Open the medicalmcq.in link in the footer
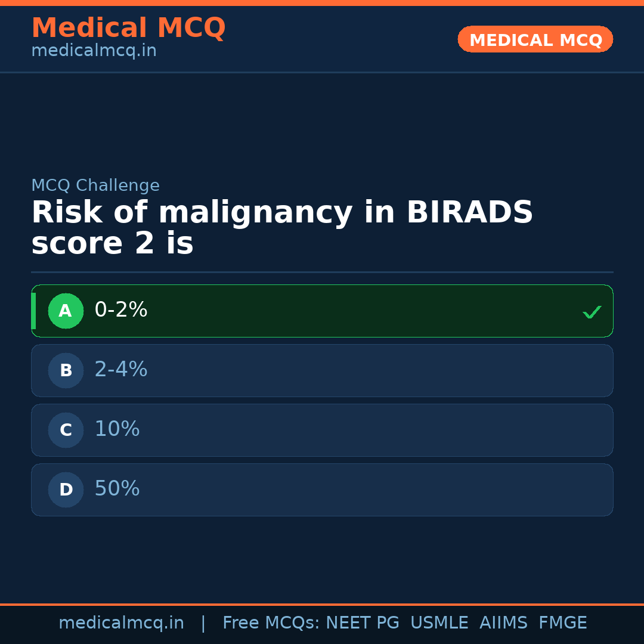Image resolution: width=644 pixels, height=644 pixels. [121, 623]
